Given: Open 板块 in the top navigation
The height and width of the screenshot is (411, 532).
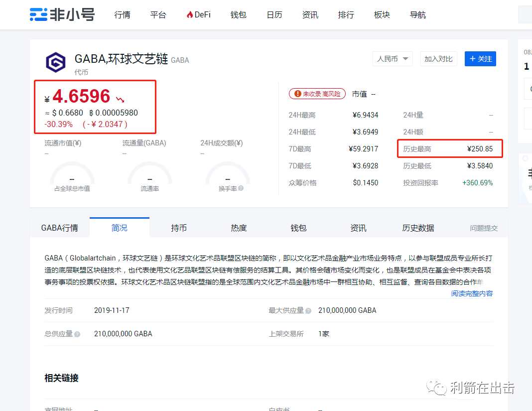Looking at the screenshot, I should click(x=382, y=14).
